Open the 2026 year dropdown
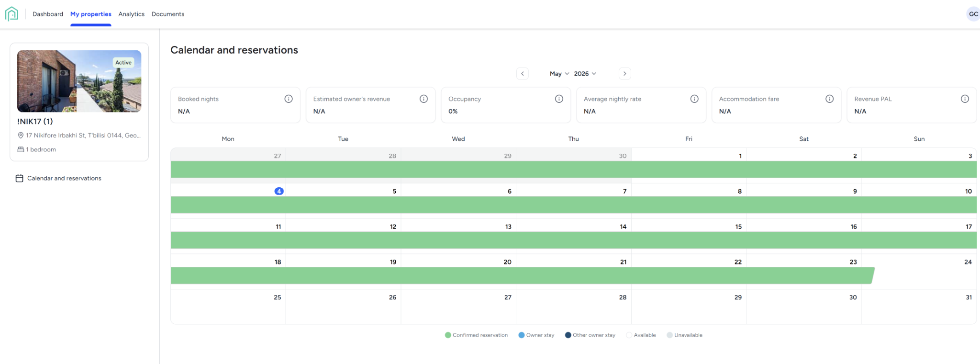This screenshot has height=364, width=980. (x=585, y=74)
